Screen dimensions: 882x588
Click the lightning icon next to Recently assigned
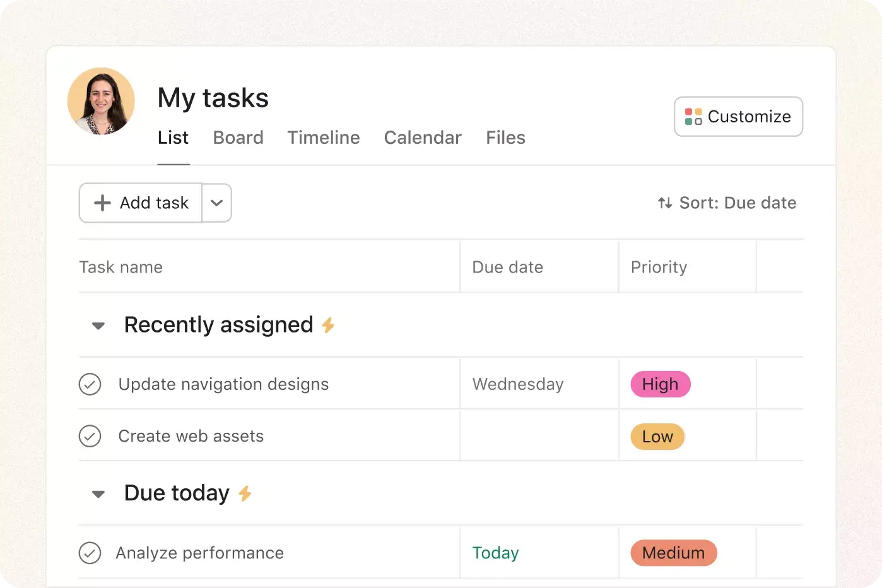[329, 325]
